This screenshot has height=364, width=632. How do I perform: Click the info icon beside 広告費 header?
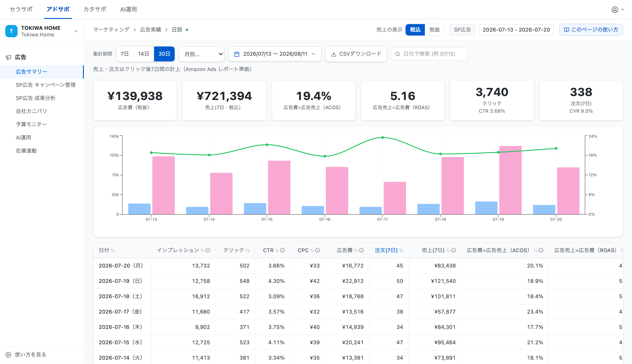pyautogui.click(x=361, y=250)
